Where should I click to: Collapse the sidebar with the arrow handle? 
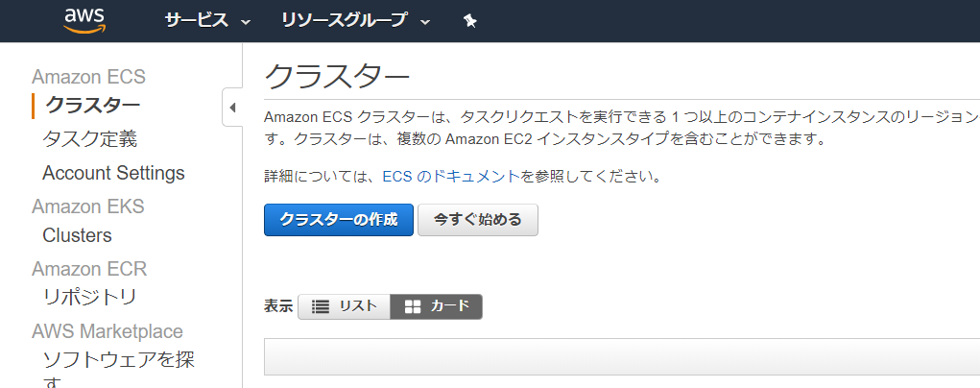tap(232, 108)
